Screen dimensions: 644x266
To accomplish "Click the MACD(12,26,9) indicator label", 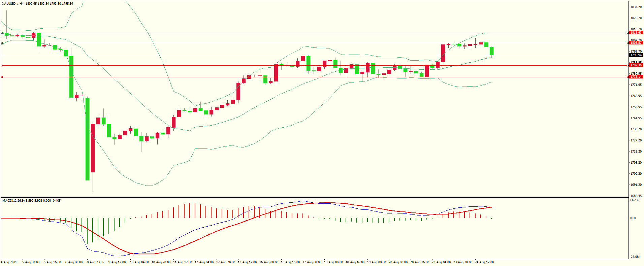I will tap(13, 201).
